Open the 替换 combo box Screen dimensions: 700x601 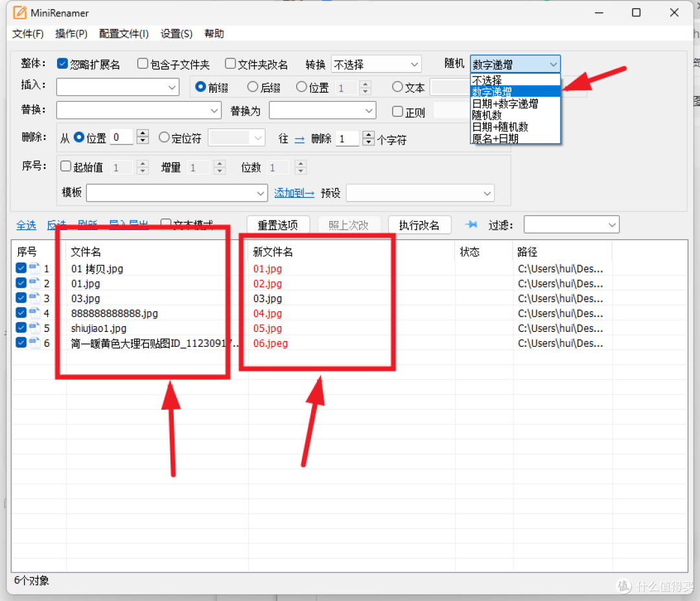[139, 110]
